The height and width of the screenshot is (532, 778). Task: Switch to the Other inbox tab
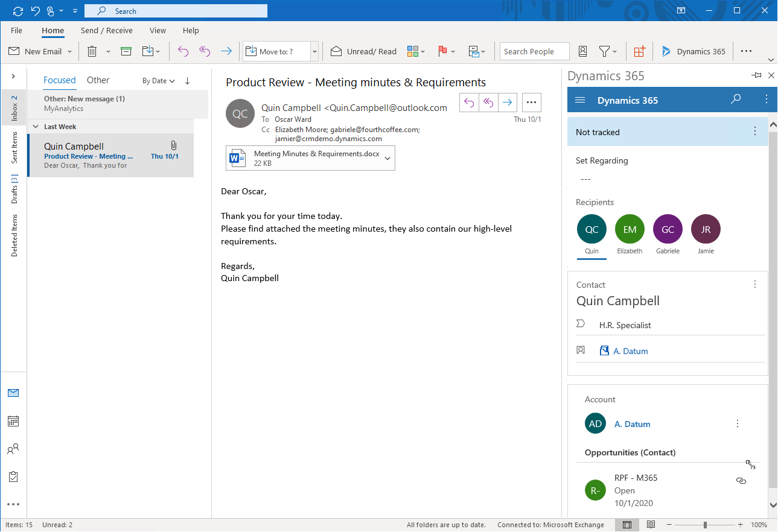98,80
